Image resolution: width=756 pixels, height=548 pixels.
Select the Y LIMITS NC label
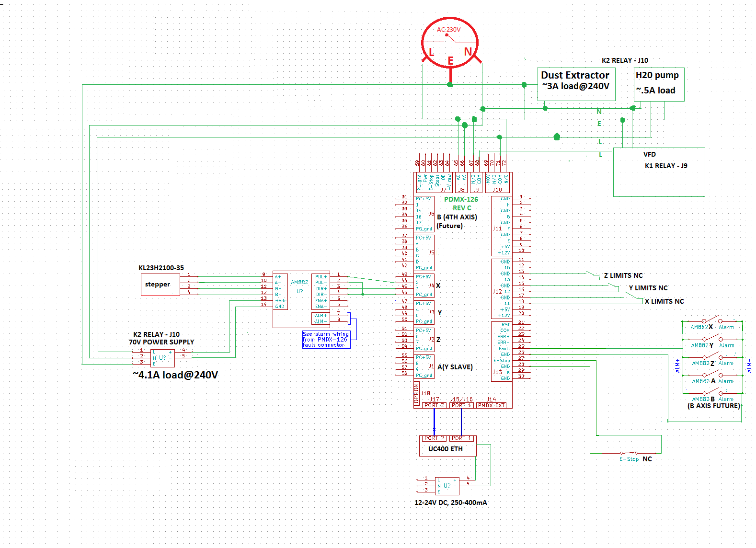(x=648, y=288)
